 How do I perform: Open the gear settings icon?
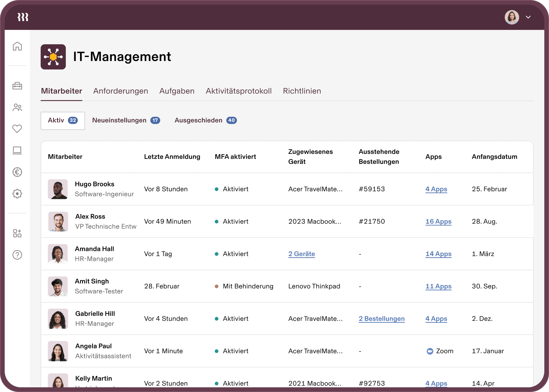[x=17, y=194]
